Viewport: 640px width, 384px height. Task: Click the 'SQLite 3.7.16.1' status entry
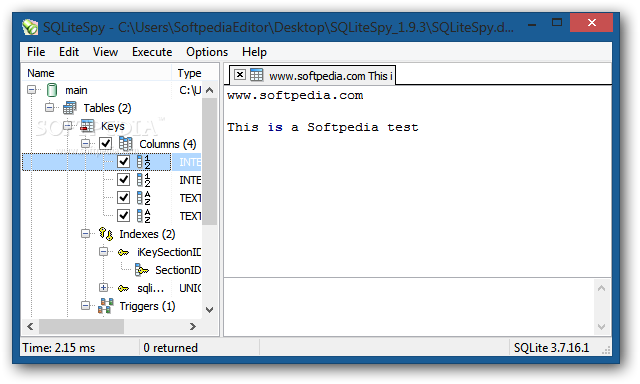coord(551,348)
